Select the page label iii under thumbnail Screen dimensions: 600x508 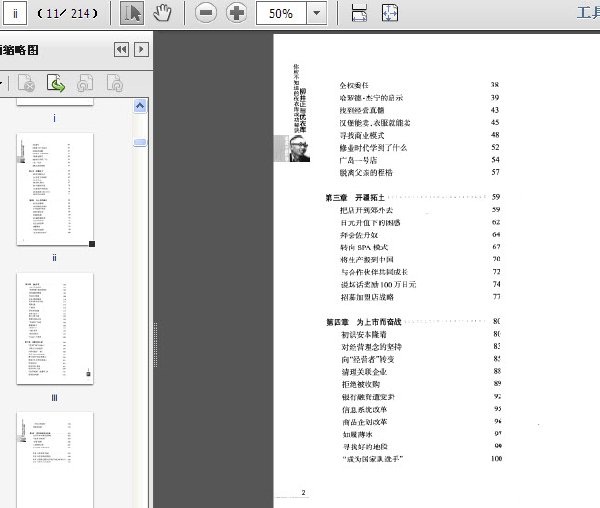(54, 398)
